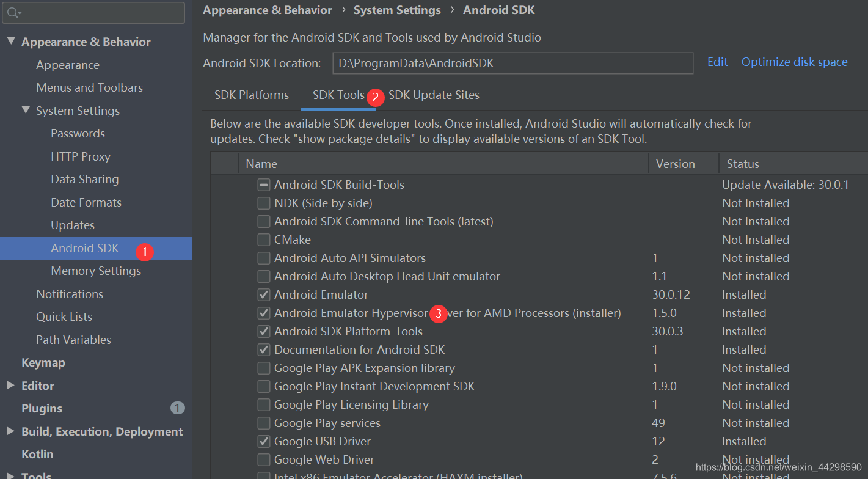Expand the Editor settings section

[x=10, y=386]
